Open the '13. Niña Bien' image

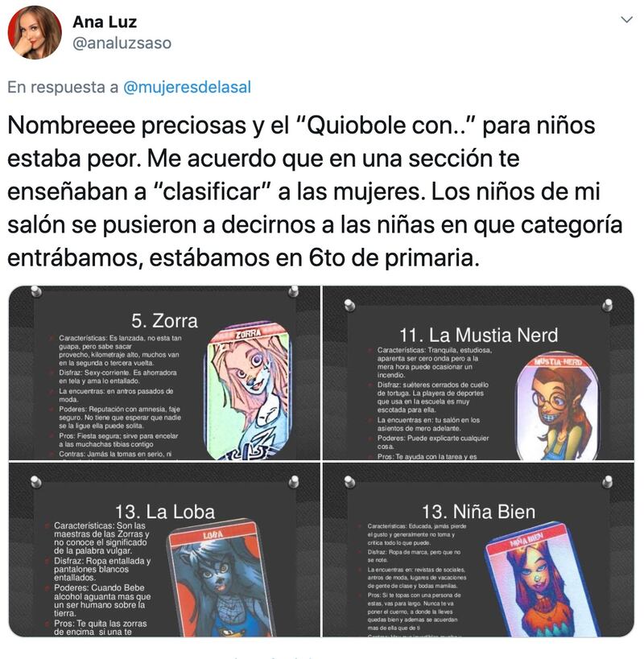tap(478, 550)
